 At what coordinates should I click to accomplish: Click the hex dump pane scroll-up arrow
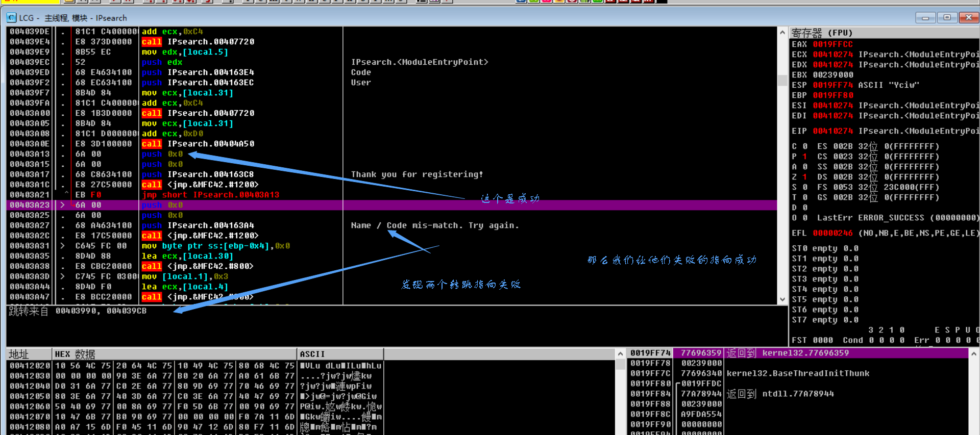click(620, 354)
